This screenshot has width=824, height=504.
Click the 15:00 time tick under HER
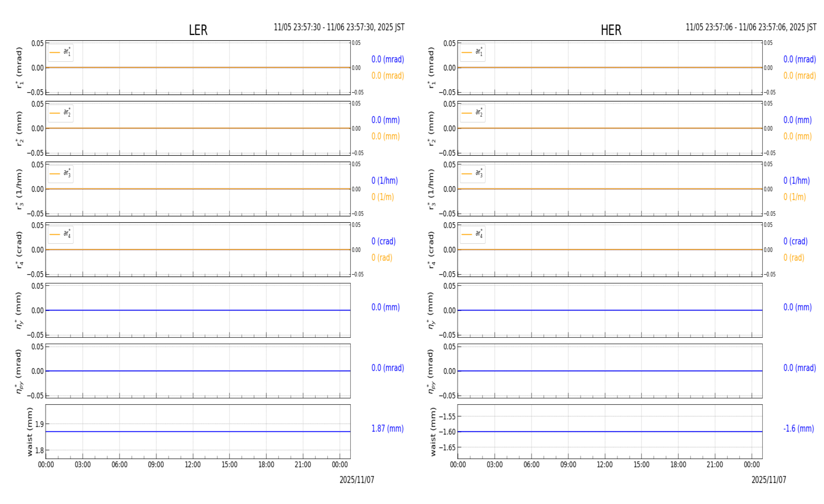641,465
